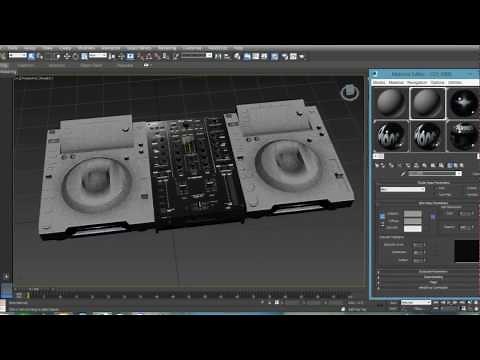
Task: Click the Put to Library icon
Action: tap(424, 165)
